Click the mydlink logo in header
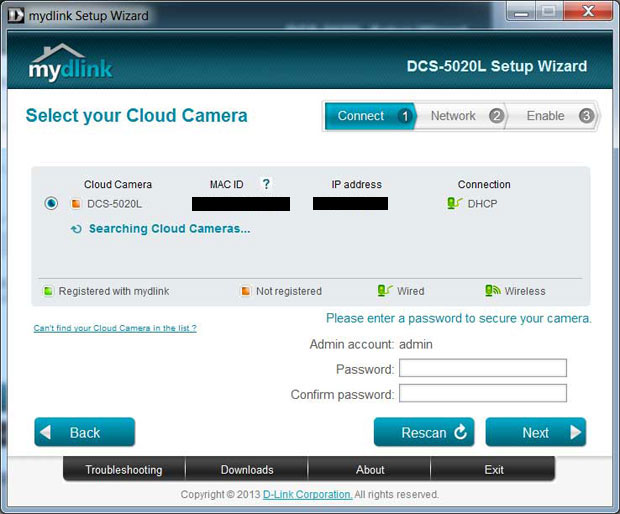The image size is (620, 514). (x=70, y=62)
